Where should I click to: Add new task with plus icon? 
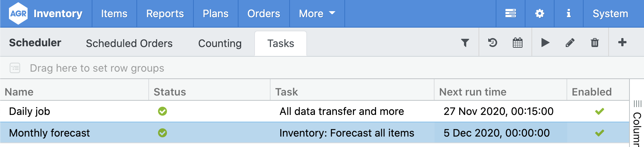point(622,42)
